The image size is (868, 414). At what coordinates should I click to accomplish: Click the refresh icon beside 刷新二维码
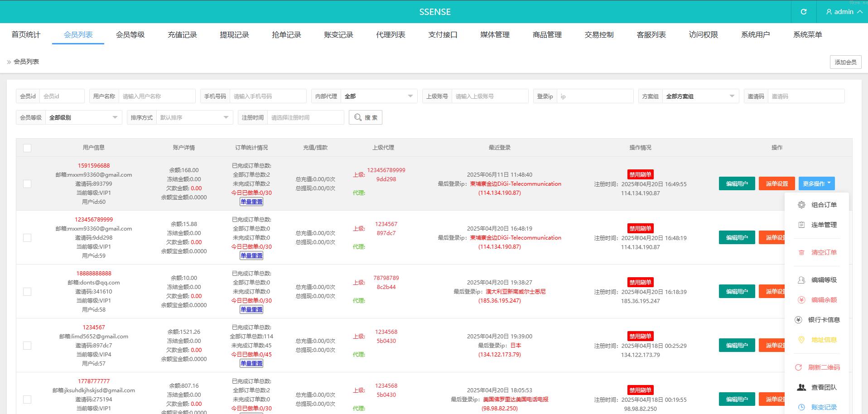point(799,367)
